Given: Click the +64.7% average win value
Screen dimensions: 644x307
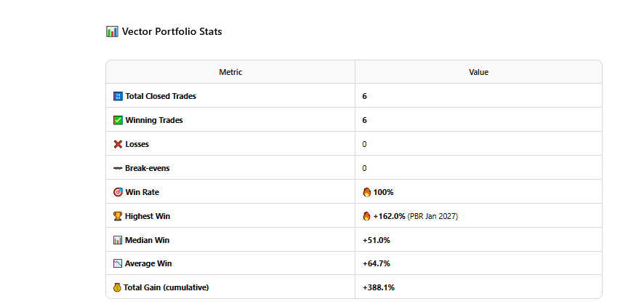Looking at the screenshot, I should [x=377, y=263].
